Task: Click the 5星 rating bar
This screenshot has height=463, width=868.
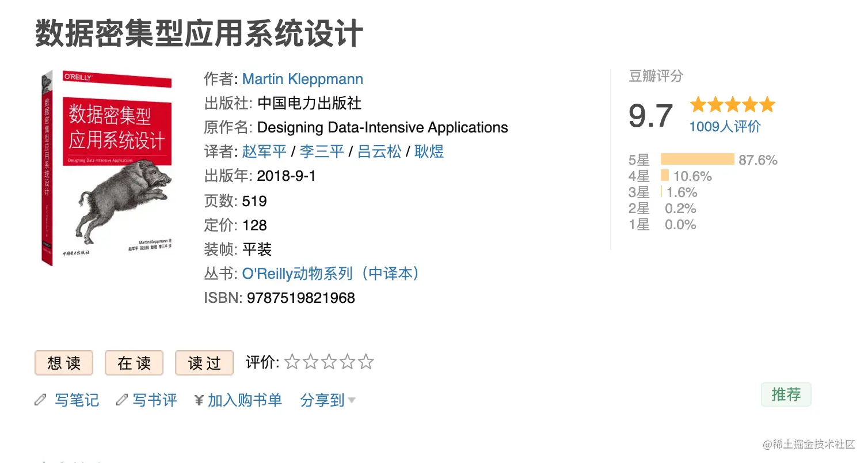Action: click(x=698, y=160)
